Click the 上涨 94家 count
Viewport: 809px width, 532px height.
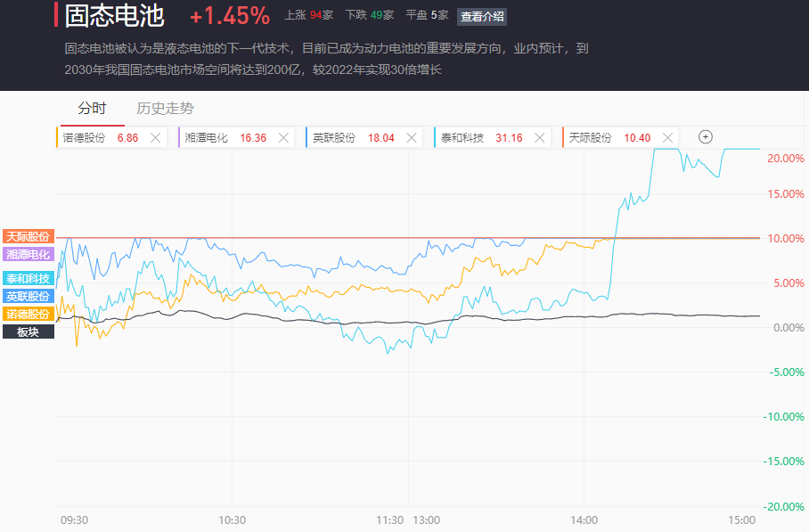click(x=309, y=15)
